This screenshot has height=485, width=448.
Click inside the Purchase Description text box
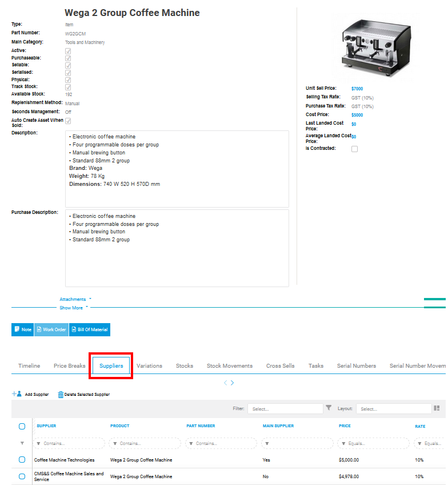click(177, 248)
